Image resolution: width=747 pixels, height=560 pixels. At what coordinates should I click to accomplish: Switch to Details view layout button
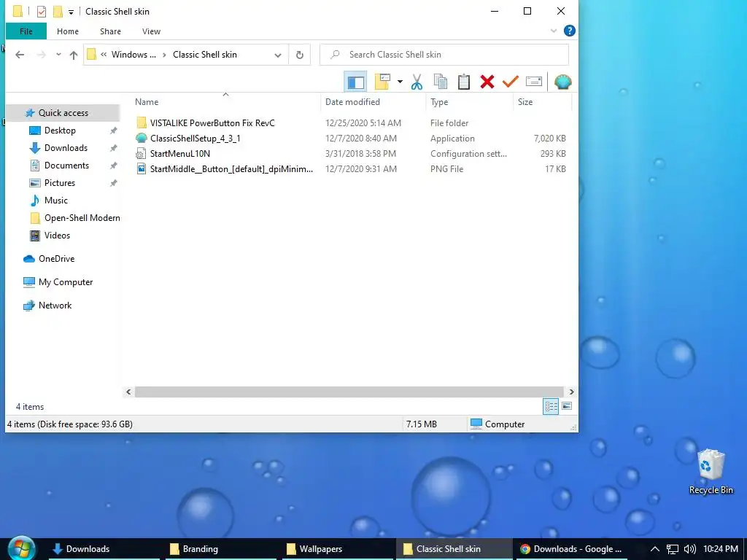(551, 406)
